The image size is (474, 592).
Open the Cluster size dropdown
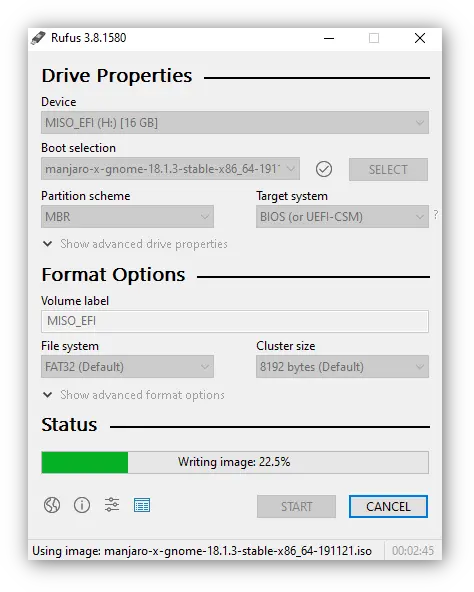[342, 367]
